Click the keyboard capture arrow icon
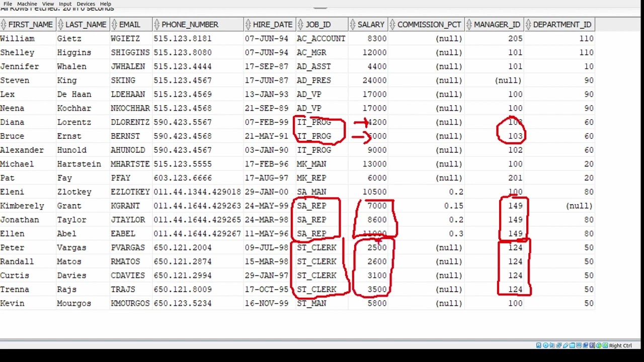 click(x=605, y=345)
